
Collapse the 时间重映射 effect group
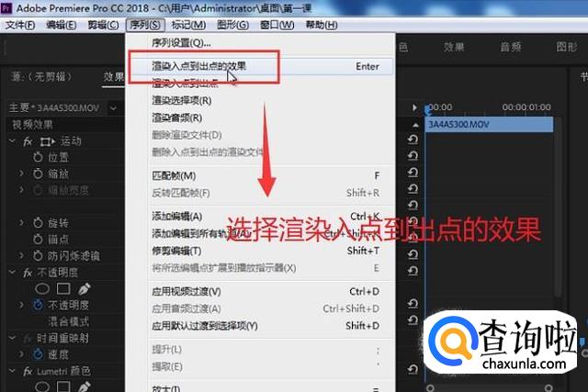tap(12, 338)
